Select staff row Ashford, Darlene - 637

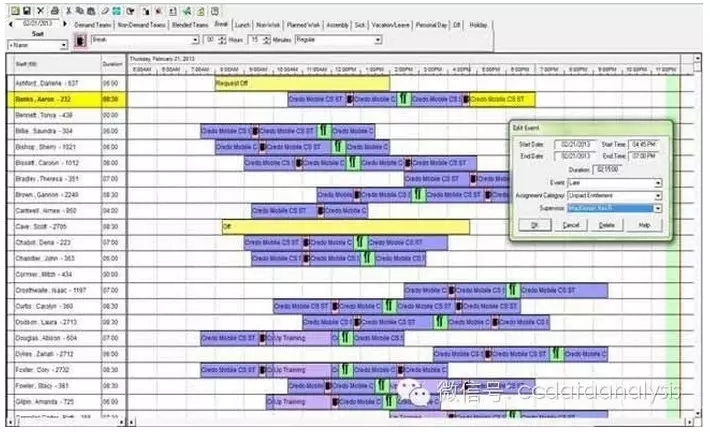pyautogui.click(x=67, y=83)
